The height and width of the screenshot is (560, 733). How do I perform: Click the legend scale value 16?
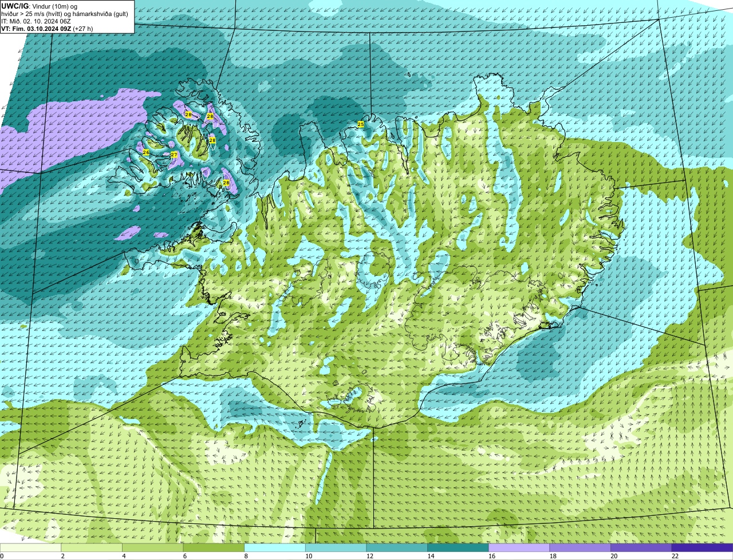(x=492, y=556)
